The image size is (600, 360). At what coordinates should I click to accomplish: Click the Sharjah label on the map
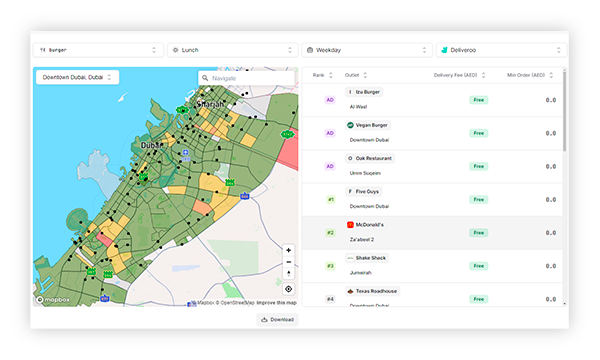click(210, 104)
